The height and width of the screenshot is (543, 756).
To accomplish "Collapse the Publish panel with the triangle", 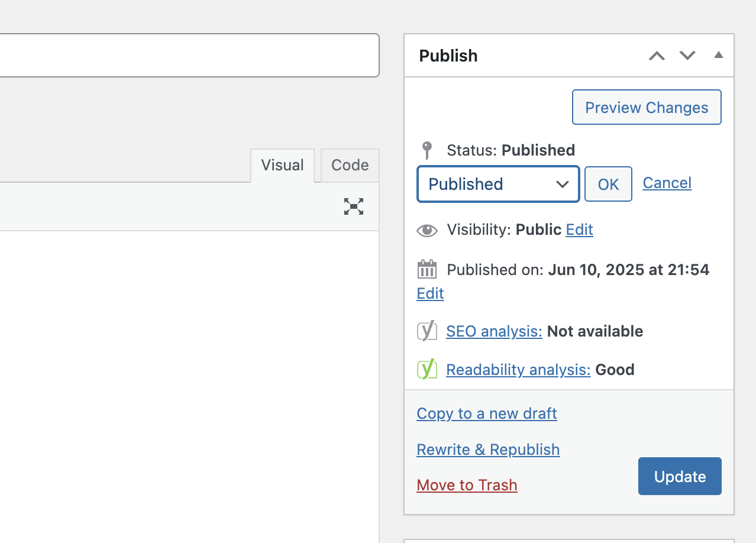I will pos(718,55).
